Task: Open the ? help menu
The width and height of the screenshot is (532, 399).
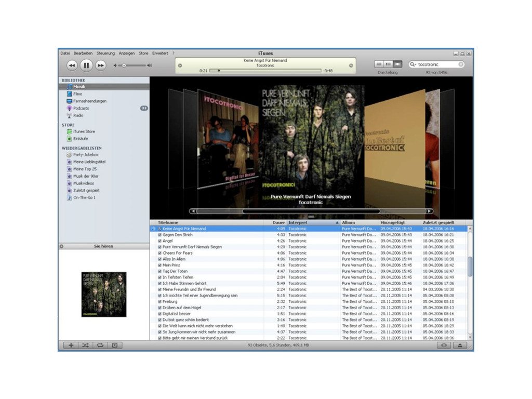Action: point(173,54)
